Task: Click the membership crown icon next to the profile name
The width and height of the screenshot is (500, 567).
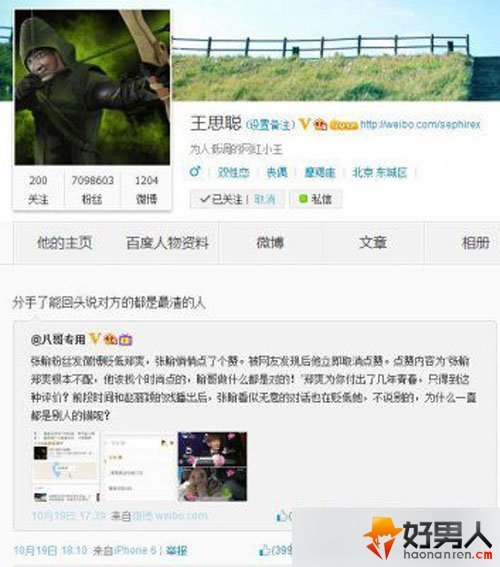Action: (320, 125)
